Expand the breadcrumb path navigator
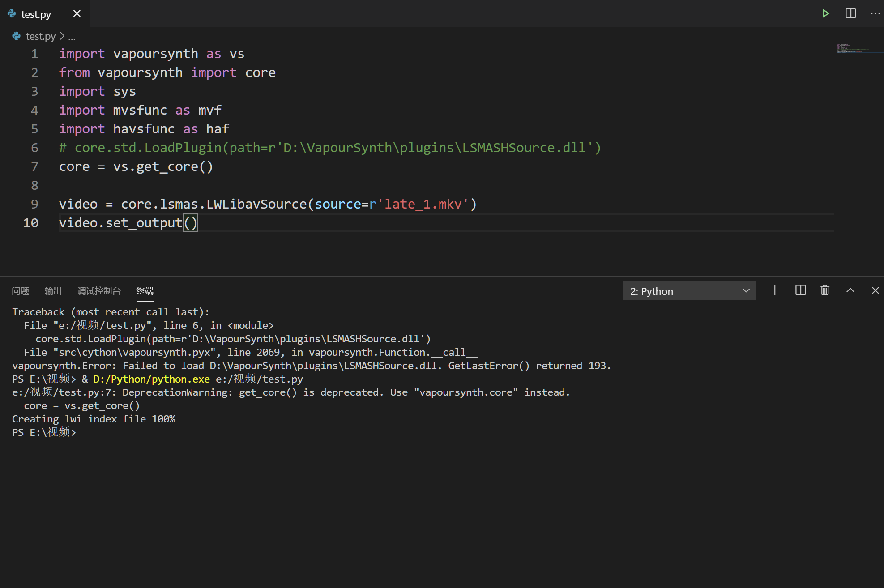This screenshot has width=884, height=588. 72,36
